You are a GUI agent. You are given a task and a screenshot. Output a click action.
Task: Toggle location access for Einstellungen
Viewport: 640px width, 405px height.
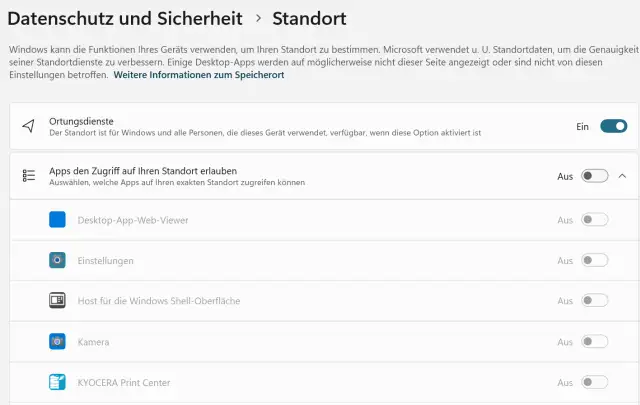click(594, 260)
